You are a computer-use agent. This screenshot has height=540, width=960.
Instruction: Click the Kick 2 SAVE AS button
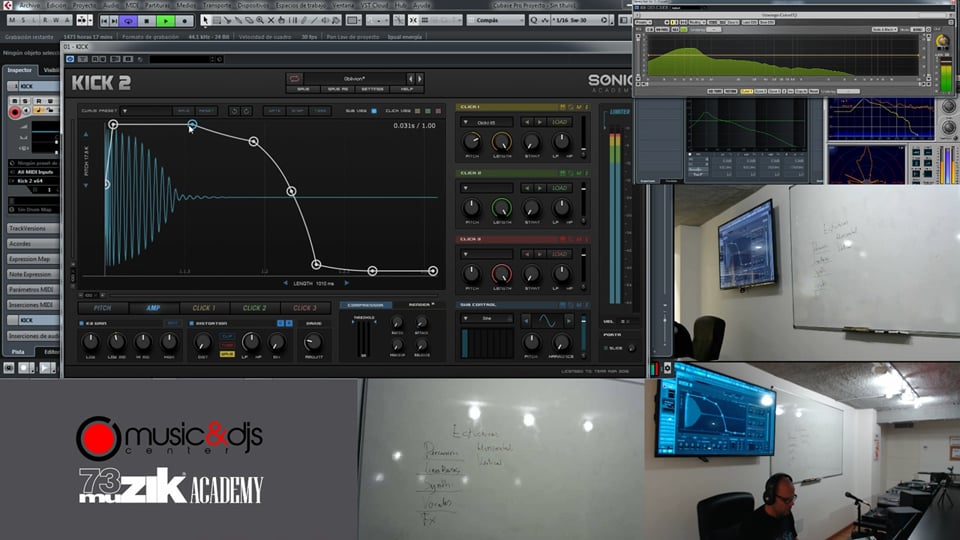tap(337, 89)
